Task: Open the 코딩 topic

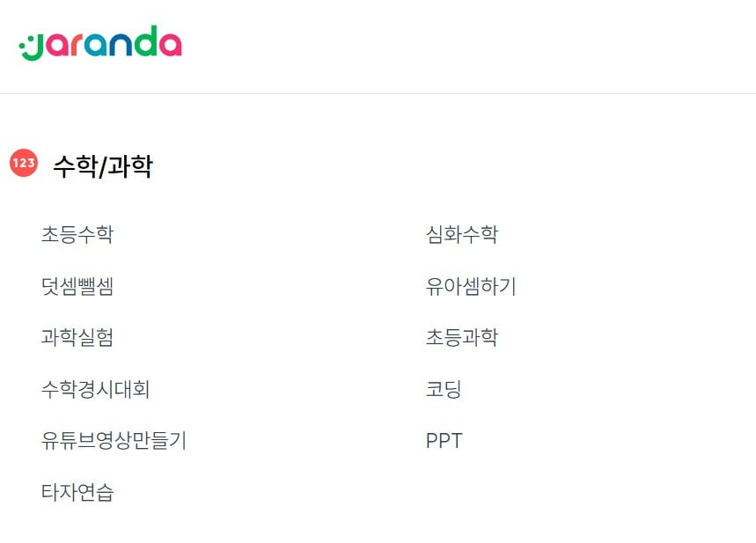Action: (444, 389)
